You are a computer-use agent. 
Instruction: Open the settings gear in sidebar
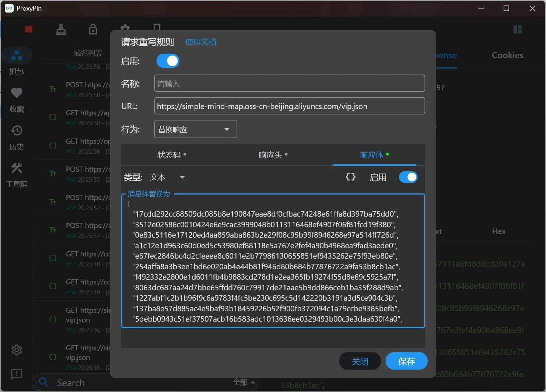(17, 350)
